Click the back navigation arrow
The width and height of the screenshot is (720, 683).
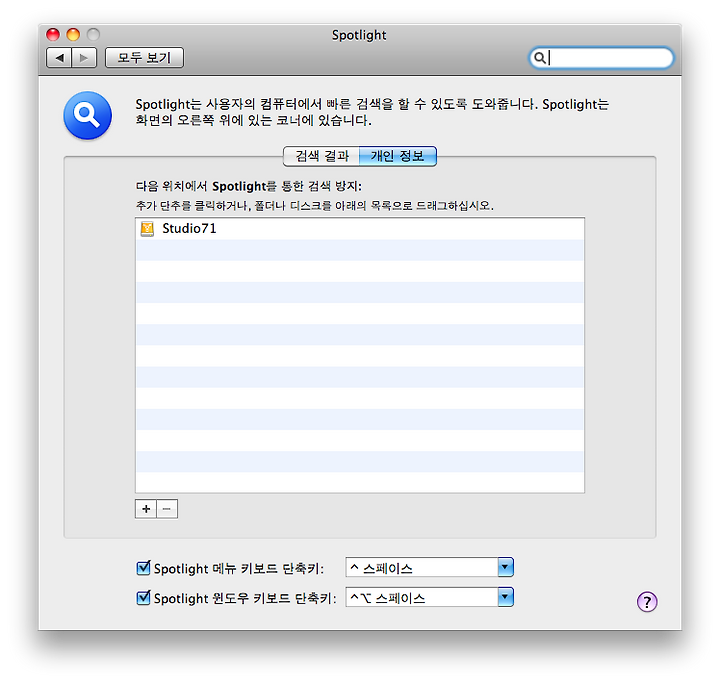[59, 58]
